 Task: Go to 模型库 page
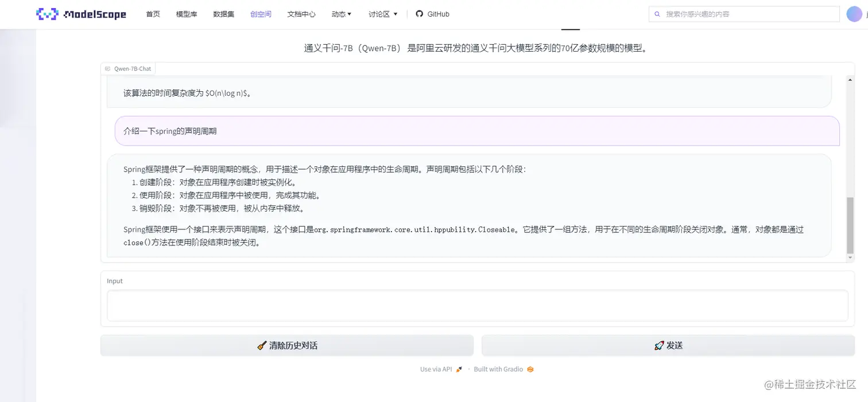coord(187,14)
